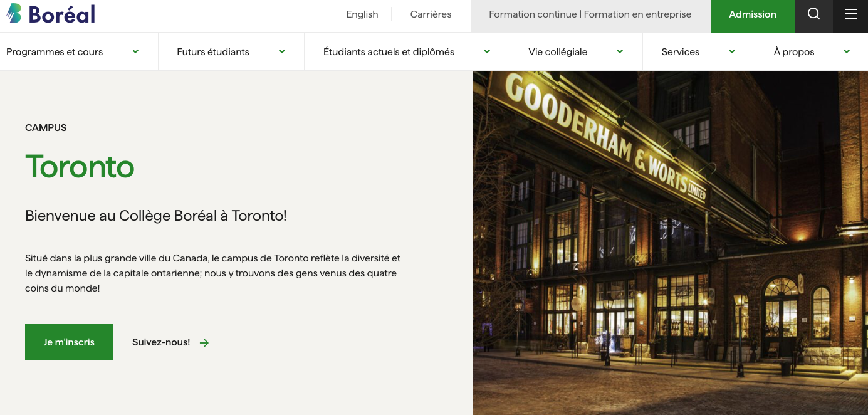Open the Vie collégiale menu
This screenshot has height=415, width=868.
[558, 52]
